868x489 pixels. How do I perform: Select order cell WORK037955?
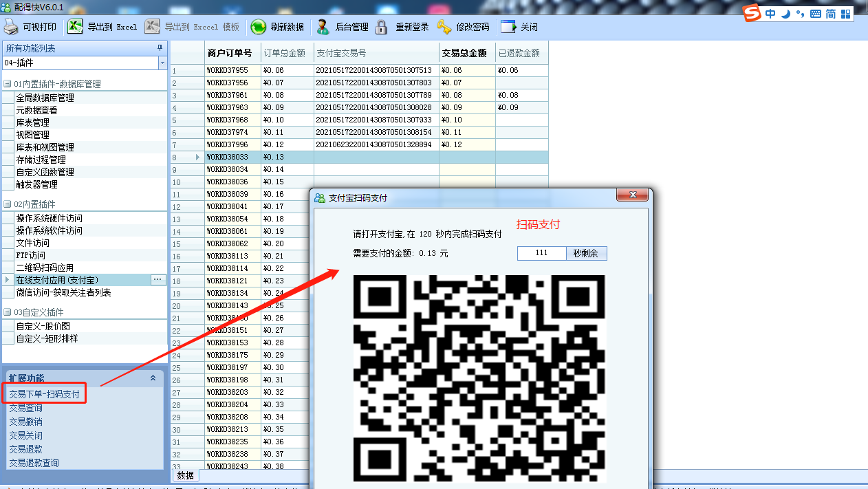click(x=232, y=70)
